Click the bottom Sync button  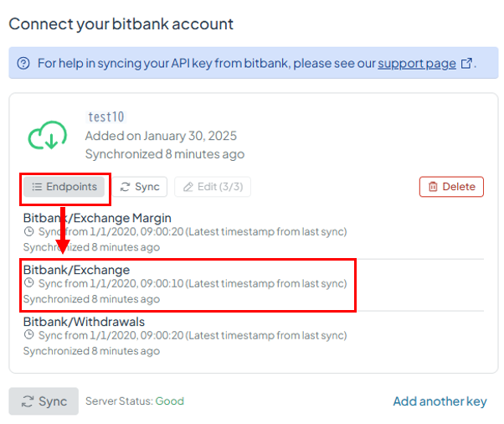(44, 401)
